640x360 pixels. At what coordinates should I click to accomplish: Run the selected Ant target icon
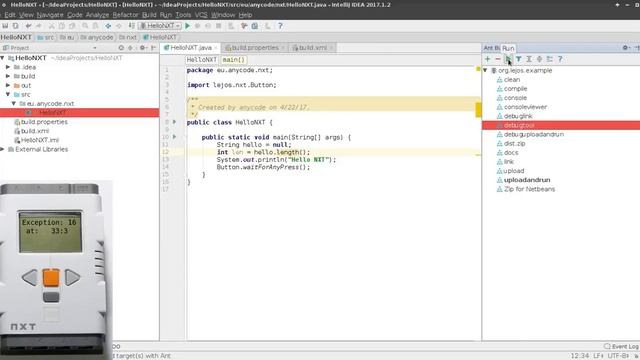[508, 59]
